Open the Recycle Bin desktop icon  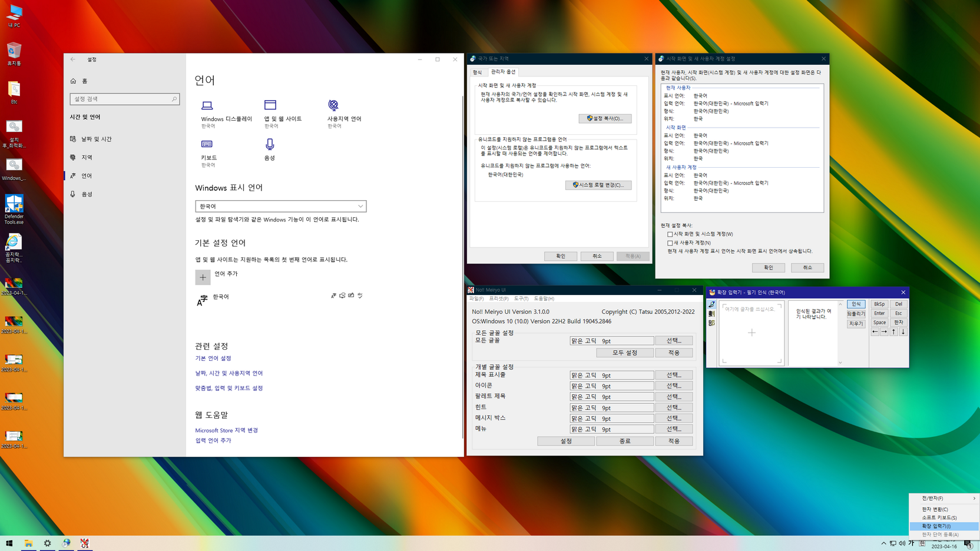click(14, 54)
